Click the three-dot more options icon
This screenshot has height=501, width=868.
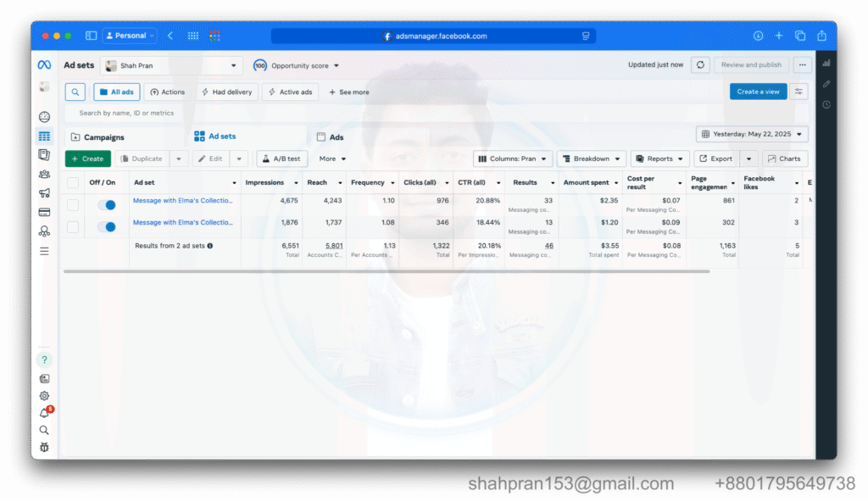802,64
